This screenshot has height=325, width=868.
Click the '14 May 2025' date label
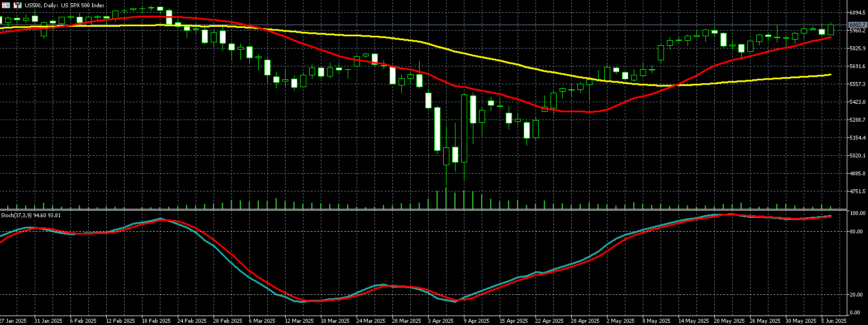click(x=692, y=321)
